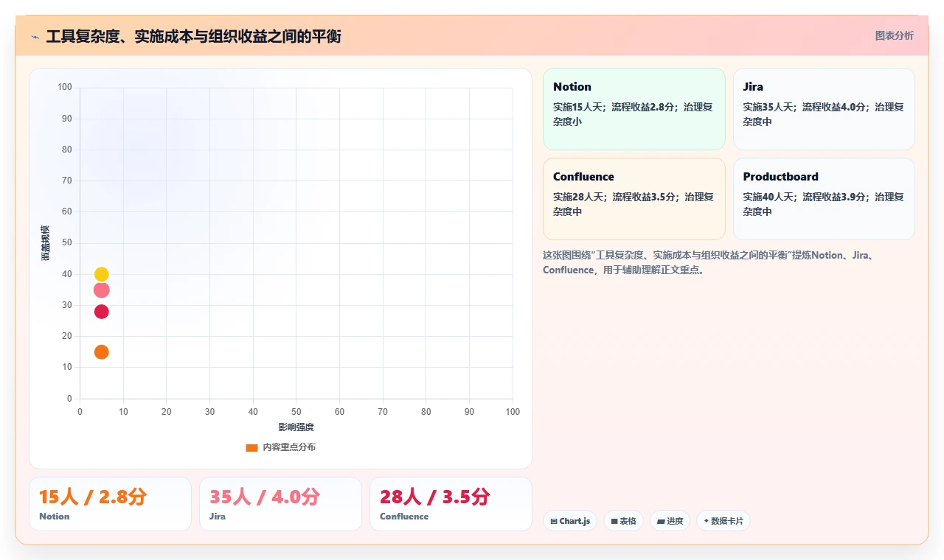Click the yellow data point at 40
The width and height of the screenshot is (944, 560).
tap(102, 274)
